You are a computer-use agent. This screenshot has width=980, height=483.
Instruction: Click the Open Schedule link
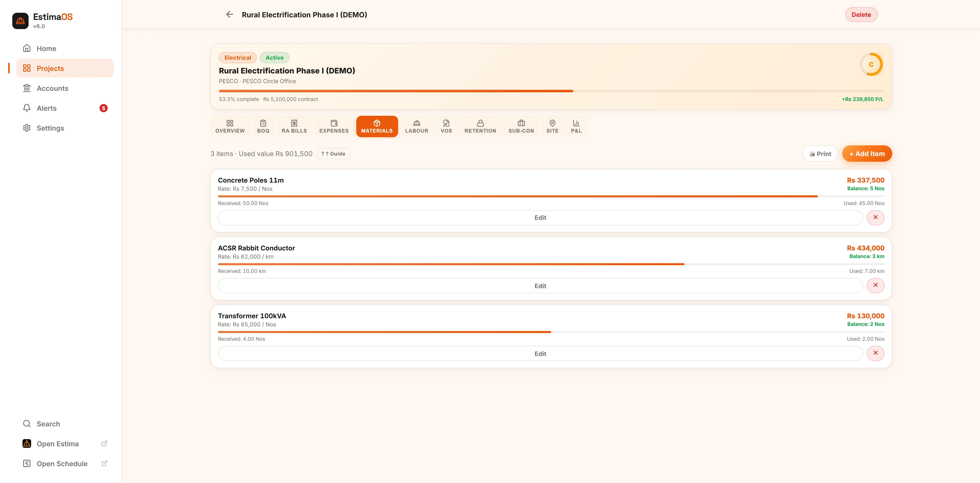tap(65, 463)
